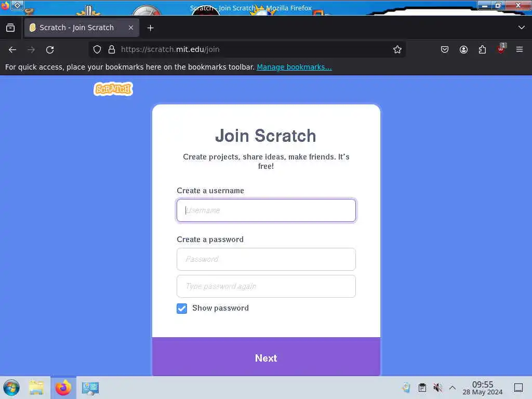Uncheck the Show password checkbox
This screenshot has height=399, width=532.
(182, 309)
